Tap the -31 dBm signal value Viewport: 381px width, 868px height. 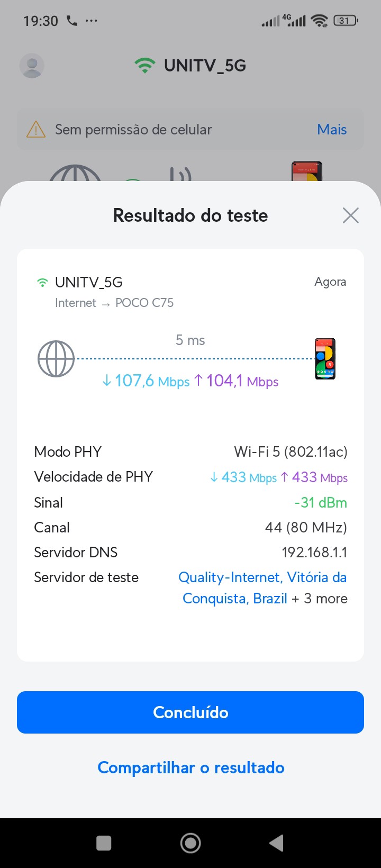pyautogui.click(x=321, y=502)
